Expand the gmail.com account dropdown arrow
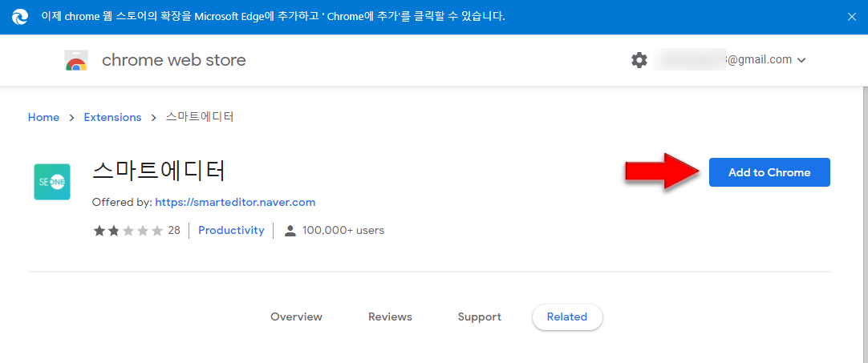 point(801,60)
